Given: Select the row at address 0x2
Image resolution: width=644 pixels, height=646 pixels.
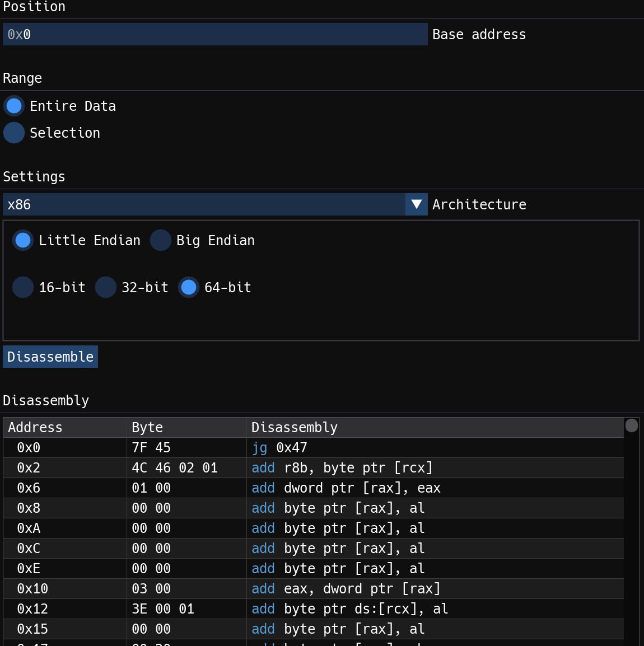Looking at the screenshot, I should [x=313, y=467].
